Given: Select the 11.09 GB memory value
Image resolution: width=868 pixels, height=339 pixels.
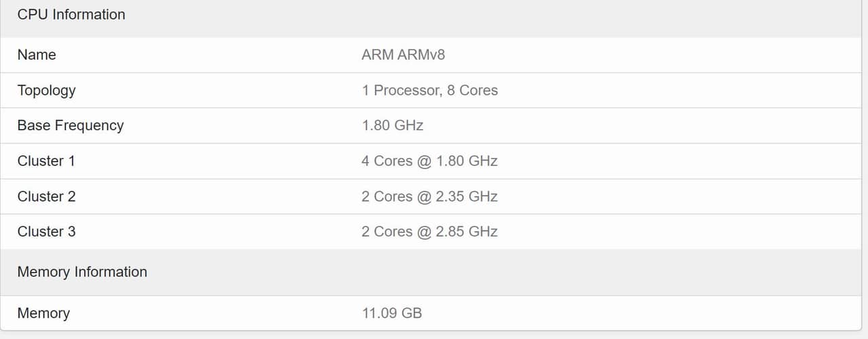Looking at the screenshot, I should point(392,313).
